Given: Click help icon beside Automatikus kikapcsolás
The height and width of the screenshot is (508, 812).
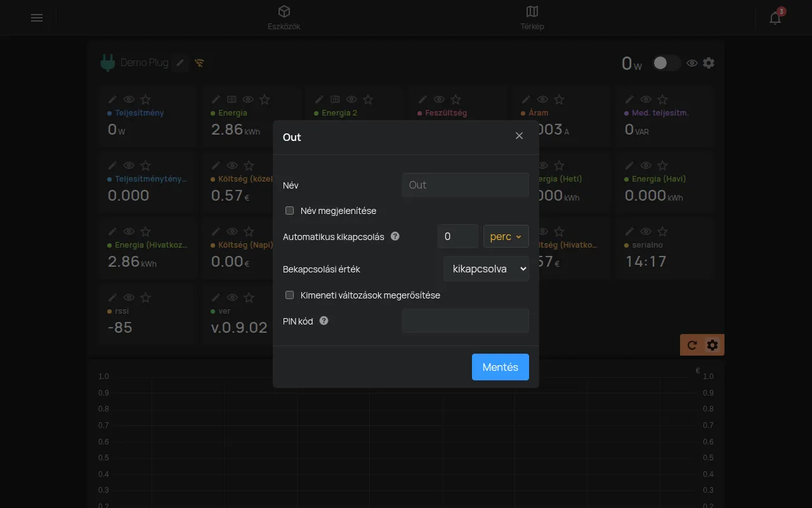Looking at the screenshot, I should [395, 236].
